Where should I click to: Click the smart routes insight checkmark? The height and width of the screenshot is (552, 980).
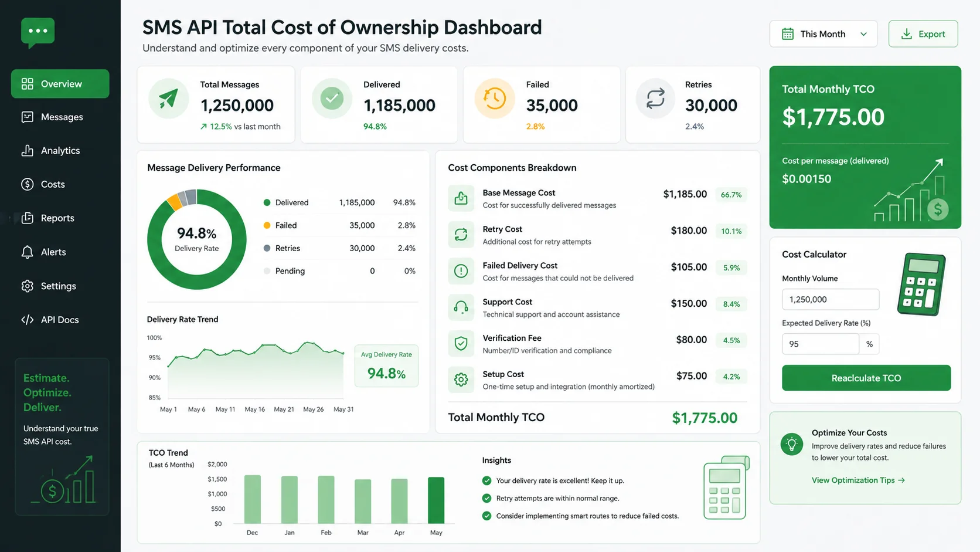coord(486,516)
